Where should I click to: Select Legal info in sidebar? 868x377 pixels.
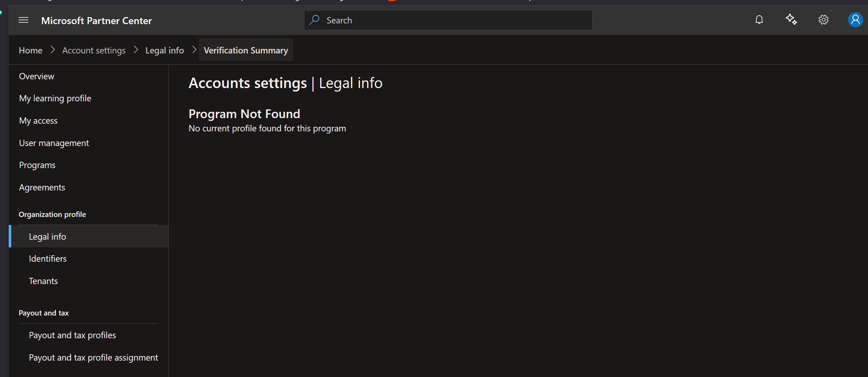click(x=89, y=237)
